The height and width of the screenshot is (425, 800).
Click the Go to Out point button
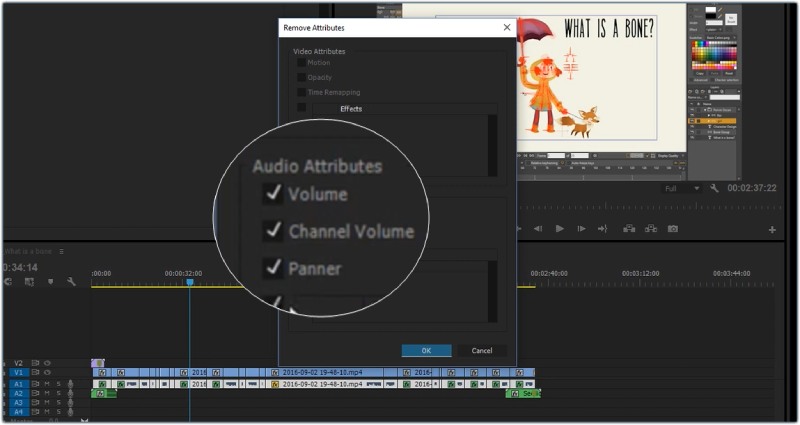603,229
